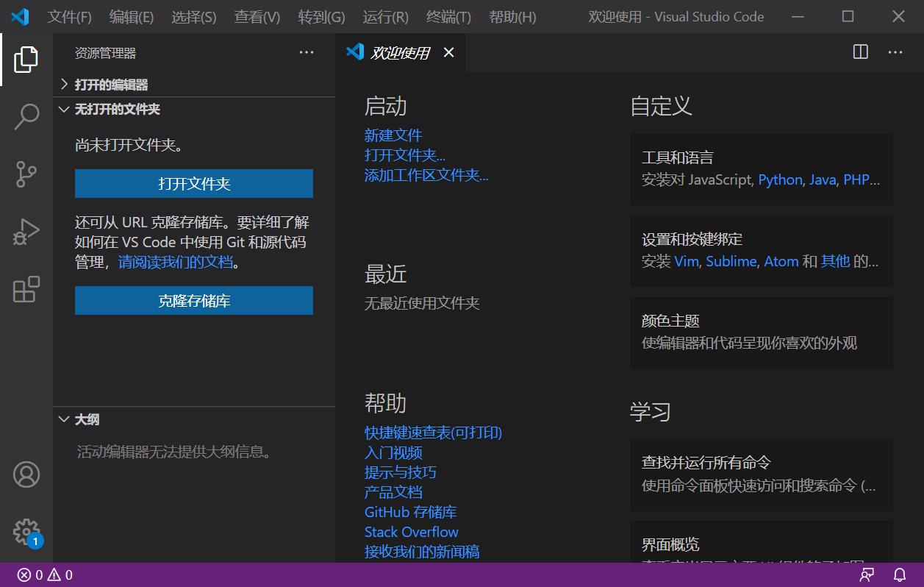The image size is (924, 587).
Task: Click the PHP link under 工具和语言
Action: [857, 179]
